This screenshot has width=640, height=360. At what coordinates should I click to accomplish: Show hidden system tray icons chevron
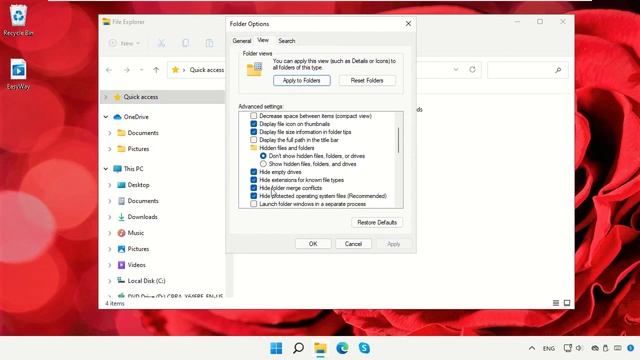click(x=531, y=348)
